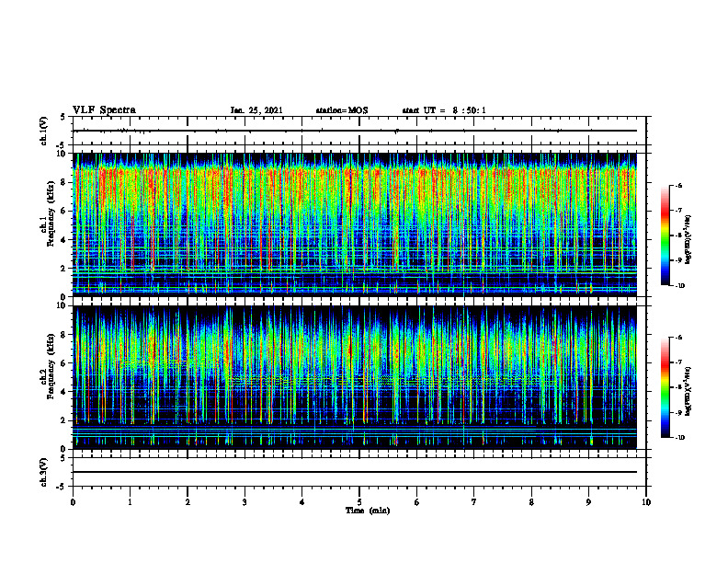Screen dimensions: 728x563
Task: Click the ch.2 spectrogram color scale bar
Action: point(665,387)
